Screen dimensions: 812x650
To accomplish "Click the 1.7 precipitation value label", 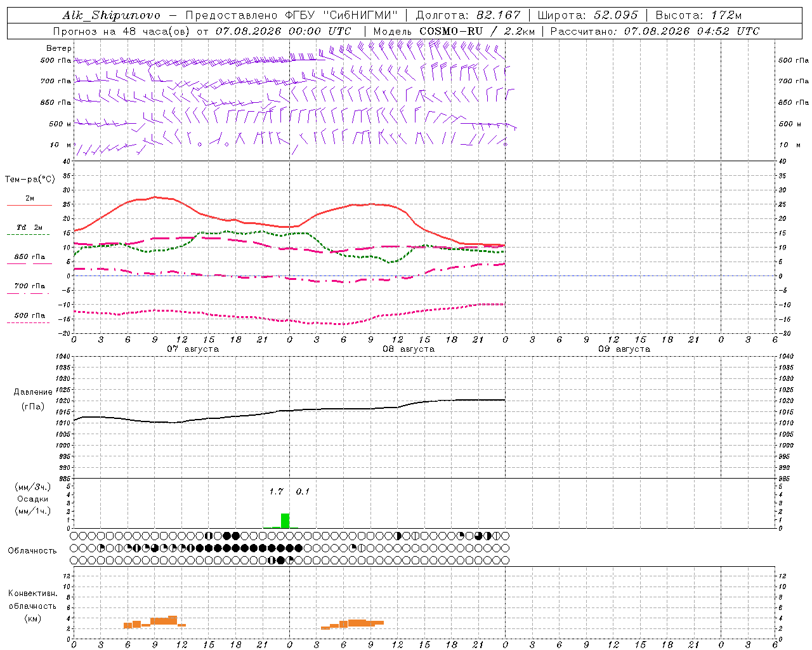I will click(x=276, y=491).
